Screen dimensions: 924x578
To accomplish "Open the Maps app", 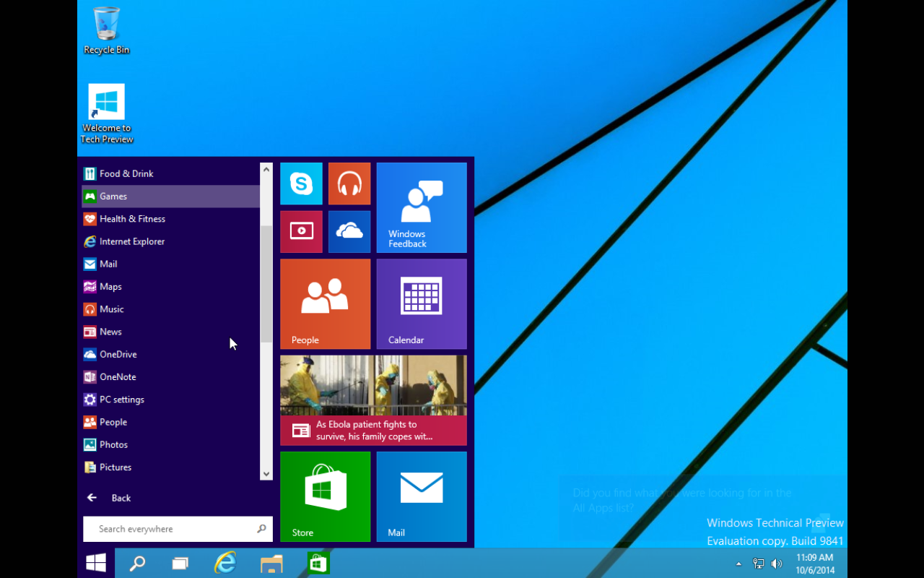I will 171,287.
